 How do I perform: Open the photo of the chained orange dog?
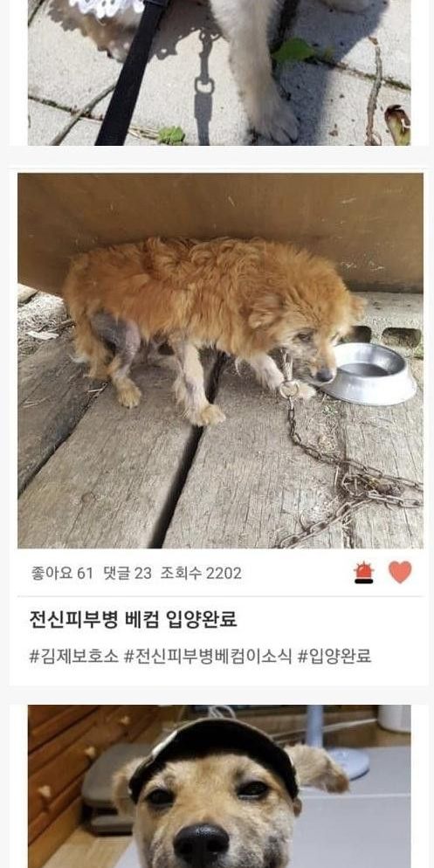[220, 361]
